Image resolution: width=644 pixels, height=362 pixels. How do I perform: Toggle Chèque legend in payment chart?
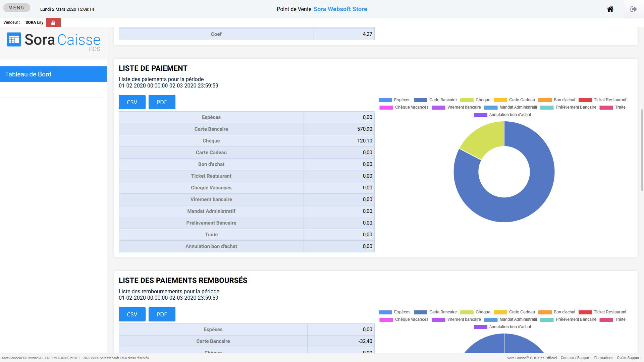coord(475,100)
